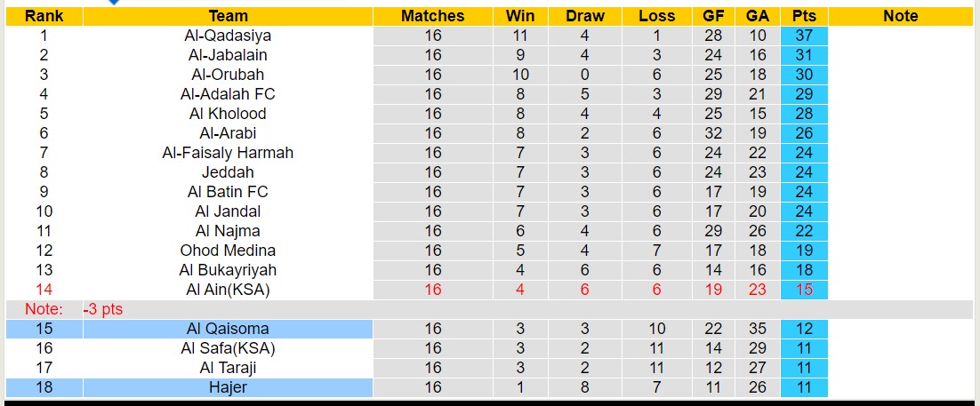The height and width of the screenshot is (406, 980).
Task: Click the Al-Qadasiya team link
Action: pos(228,36)
